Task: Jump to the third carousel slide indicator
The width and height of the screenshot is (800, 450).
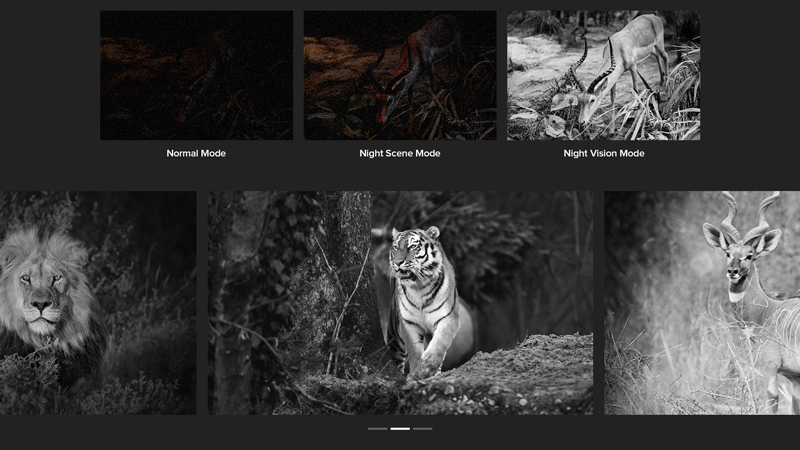Action: pos(423,428)
